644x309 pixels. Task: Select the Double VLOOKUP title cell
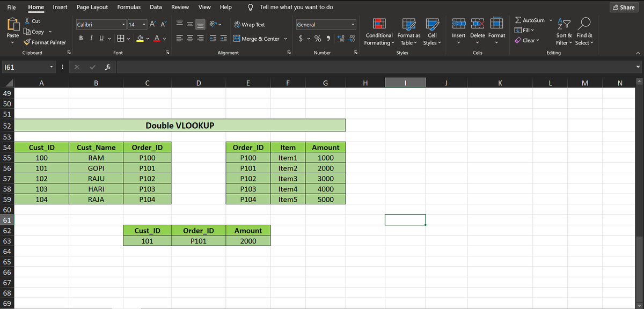tap(180, 125)
